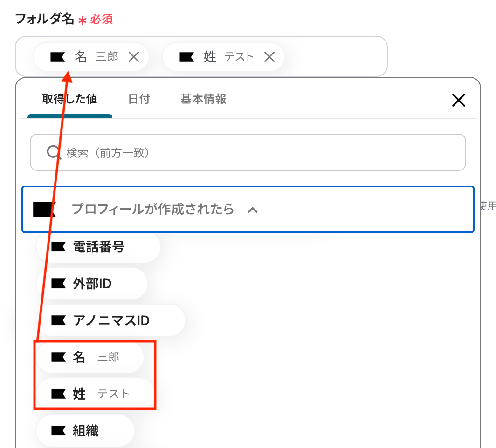Insert the 電話番号 value
Image resolution: width=496 pixels, height=448 pixels.
[x=98, y=247]
